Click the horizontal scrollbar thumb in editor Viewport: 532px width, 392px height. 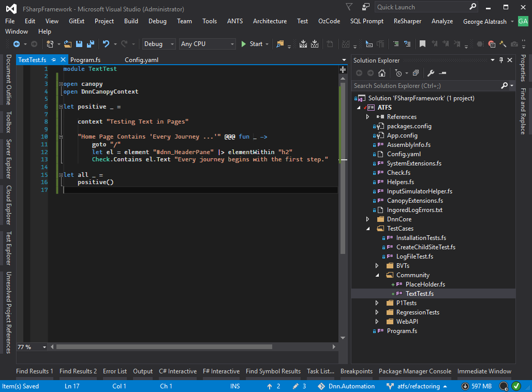click(164, 347)
